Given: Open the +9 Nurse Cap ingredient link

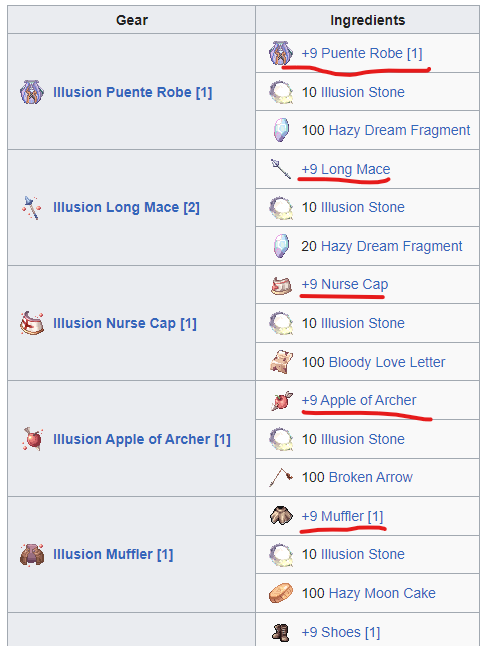Looking at the screenshot, I should [x=345, y=284].
